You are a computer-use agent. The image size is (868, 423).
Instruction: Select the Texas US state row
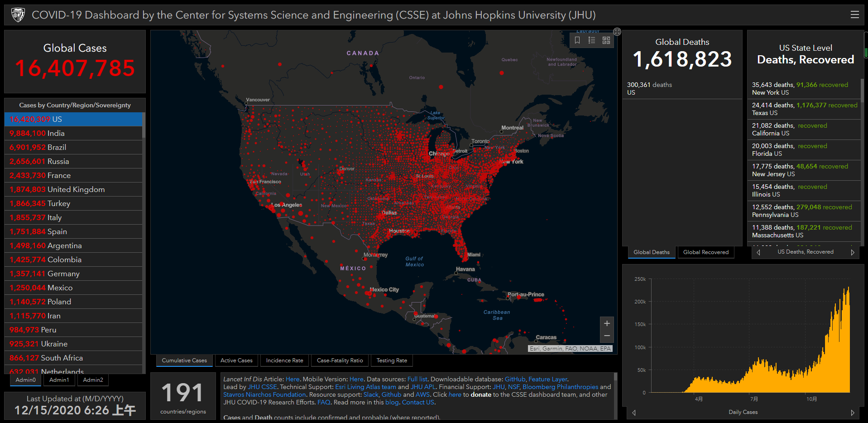click(804, 109)
